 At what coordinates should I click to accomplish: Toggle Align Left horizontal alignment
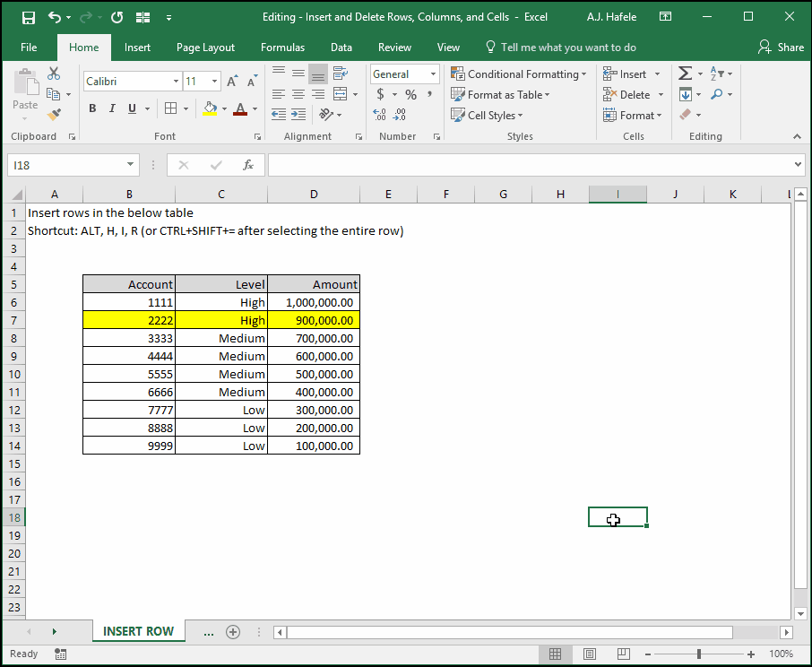279,94
